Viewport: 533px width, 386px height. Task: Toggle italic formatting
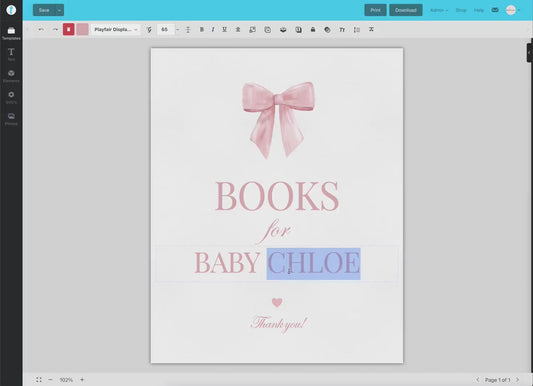[213, 30]
